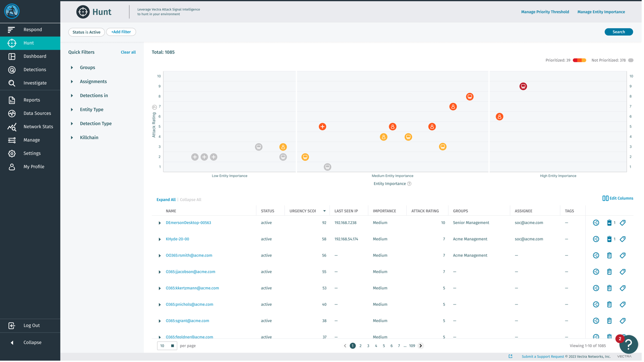Click the Status is Active filter chip

pos(86,32)
